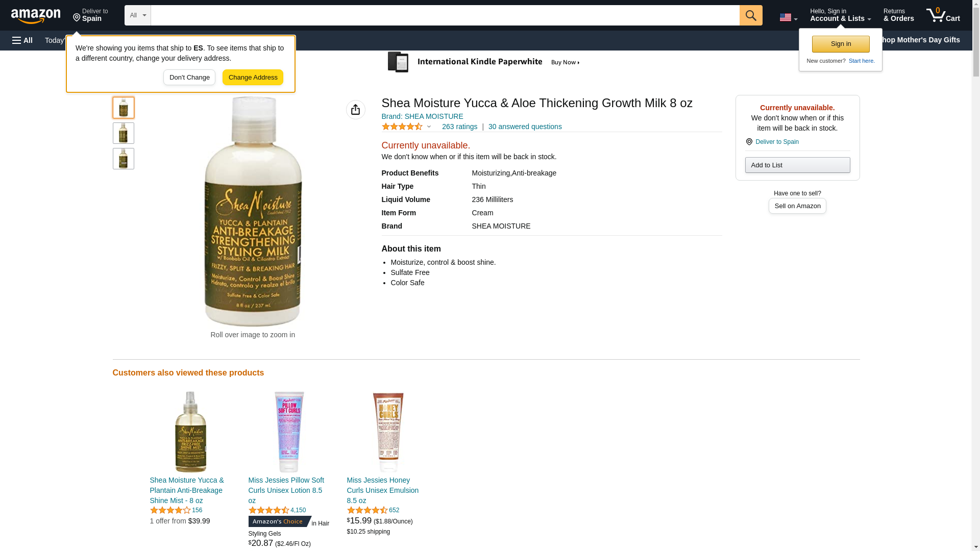Select the second product thumbnail
This screenshot has height=551, width=980.
(124, 133)
